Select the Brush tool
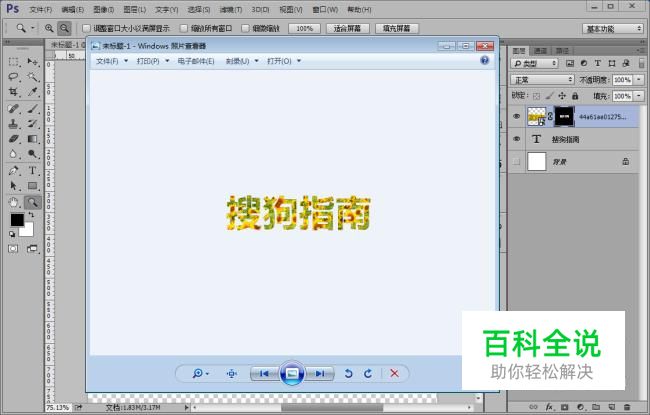 pos(32,109)
